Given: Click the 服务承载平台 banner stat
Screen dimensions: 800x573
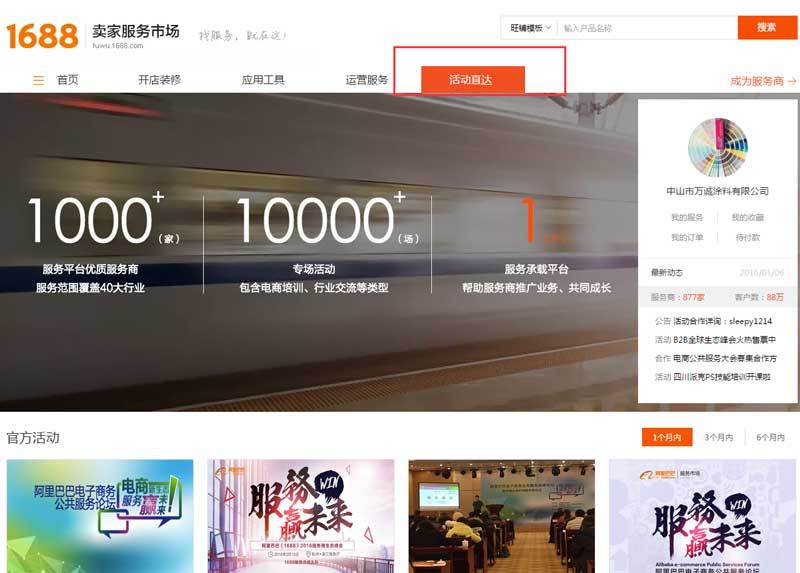Looking at the screenshot, I should [x=536, y=243].
